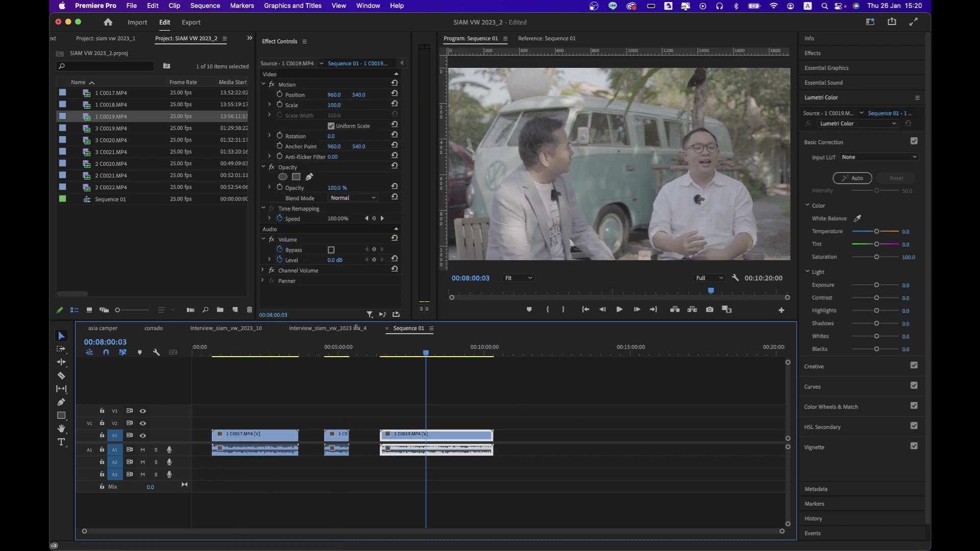Viewport: 980px width, 551px height.
Task: Open the Input LUT None dropdown
Action: [x=879, y=157]
